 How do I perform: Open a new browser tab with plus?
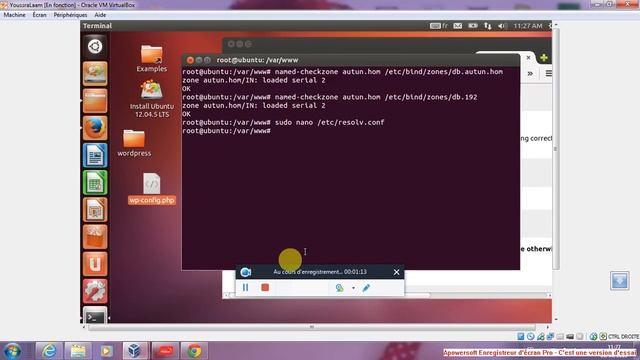(544, 58)
